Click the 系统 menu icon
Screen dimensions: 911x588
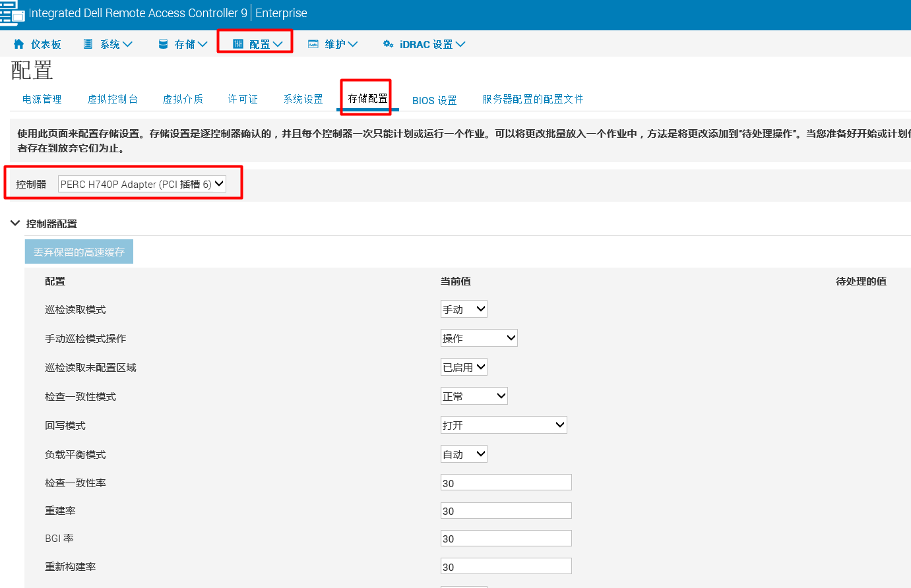click(86, 44)
